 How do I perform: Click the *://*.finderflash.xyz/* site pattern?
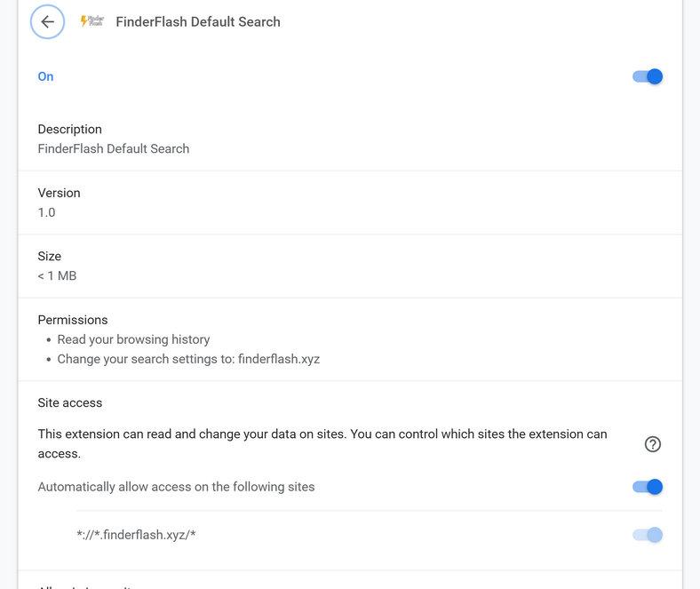coord(136,535)
